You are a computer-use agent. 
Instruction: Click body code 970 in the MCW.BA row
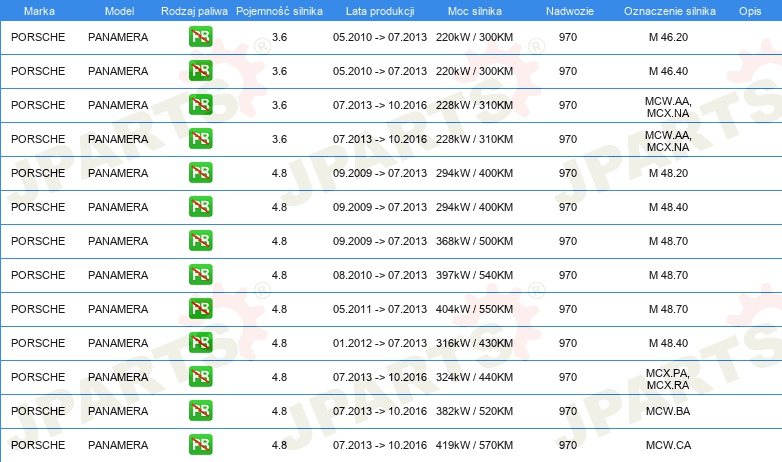568,411
